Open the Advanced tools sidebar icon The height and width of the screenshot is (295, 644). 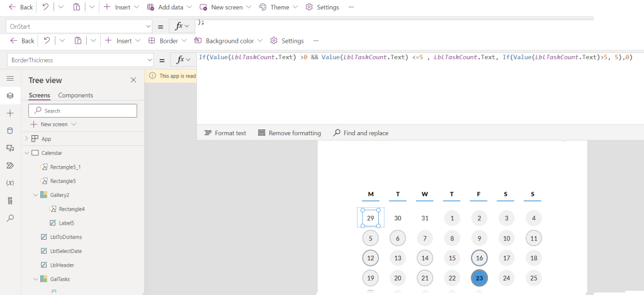[10, 201]
